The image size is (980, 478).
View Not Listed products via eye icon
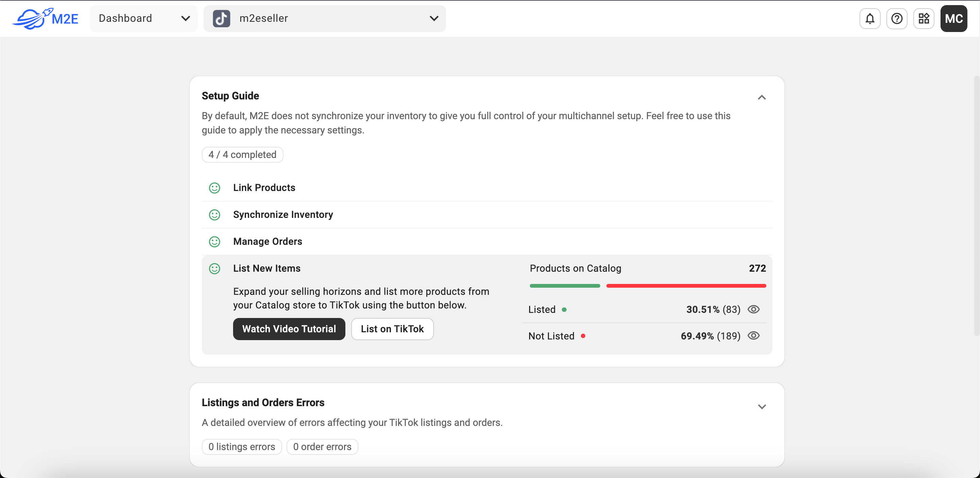pos(753,336)
